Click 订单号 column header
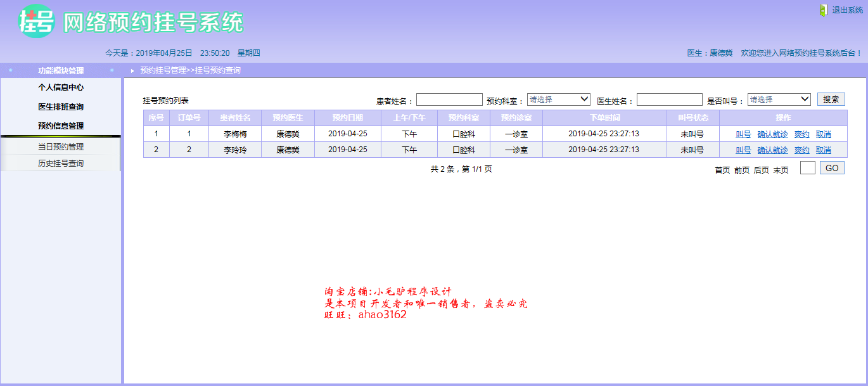The image size is (868, 386). point(189,118)
